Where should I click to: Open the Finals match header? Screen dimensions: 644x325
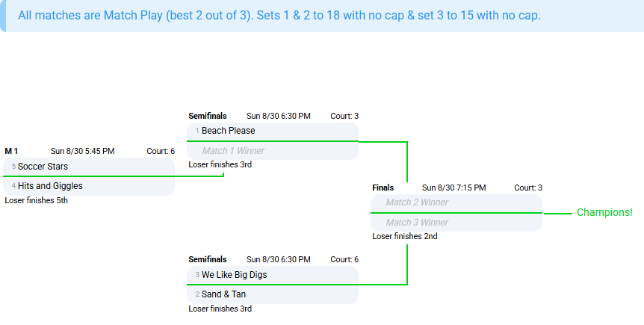click(383, 188)
